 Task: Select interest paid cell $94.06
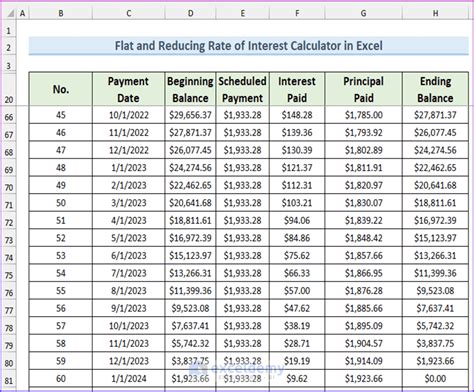coord(297,220)
